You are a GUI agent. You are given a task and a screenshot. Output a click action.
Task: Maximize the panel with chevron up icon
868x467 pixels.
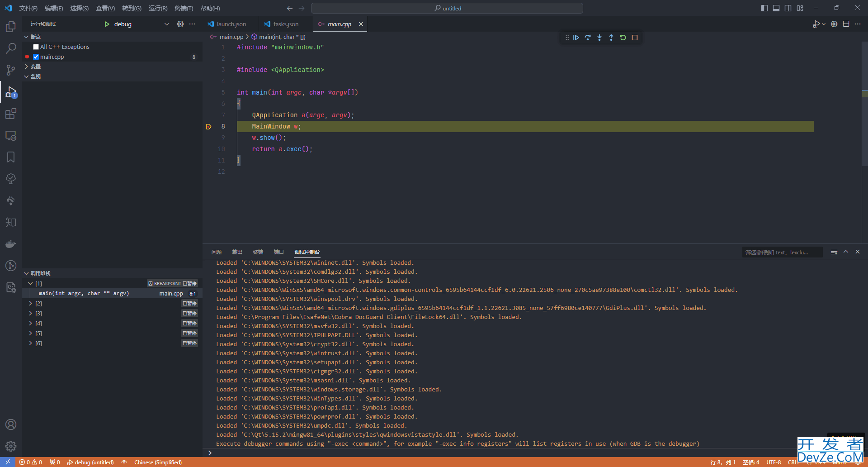click(846, 252)
